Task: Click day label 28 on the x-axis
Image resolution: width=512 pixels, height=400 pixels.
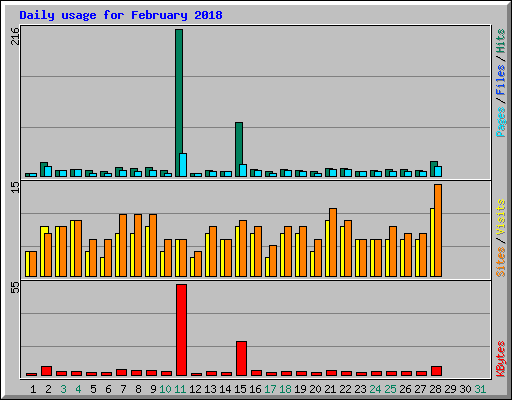Action: coord(435,389)
